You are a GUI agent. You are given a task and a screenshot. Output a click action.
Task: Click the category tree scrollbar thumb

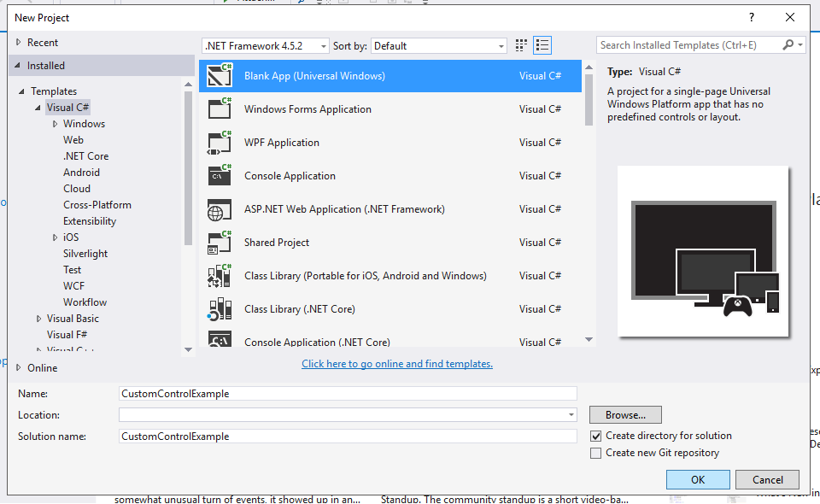[188, 167]
